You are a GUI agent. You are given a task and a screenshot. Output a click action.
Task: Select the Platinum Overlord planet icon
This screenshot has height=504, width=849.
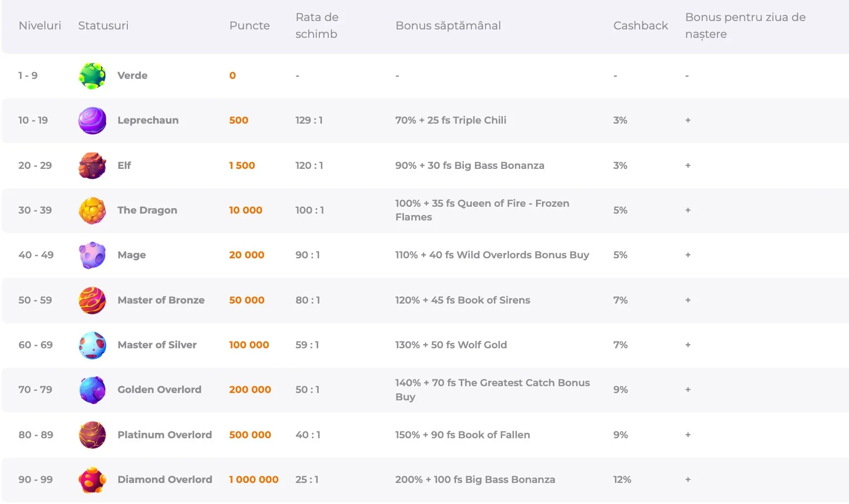(92, 435)
